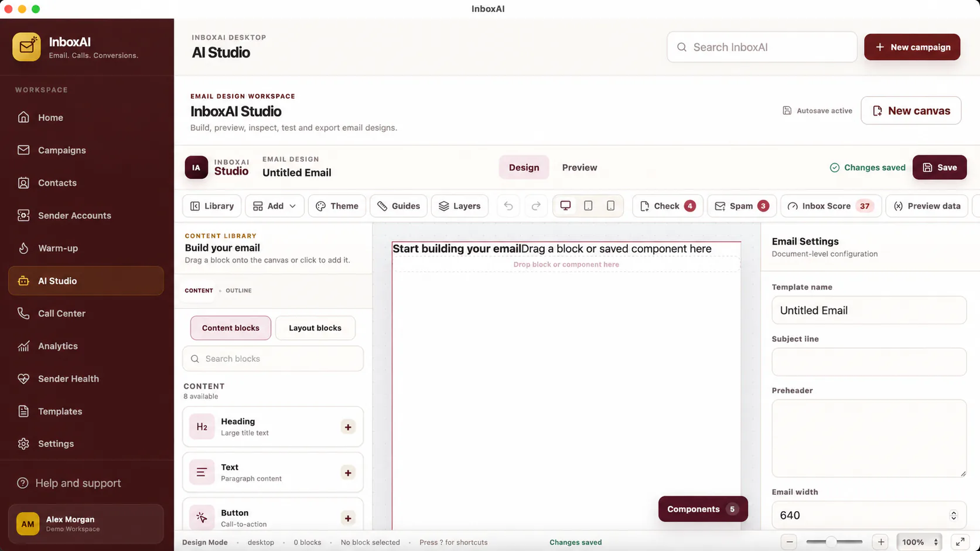Screen dimensions: 980x551
Task: Select the Content blocks tab
Action: click(231, 328)
